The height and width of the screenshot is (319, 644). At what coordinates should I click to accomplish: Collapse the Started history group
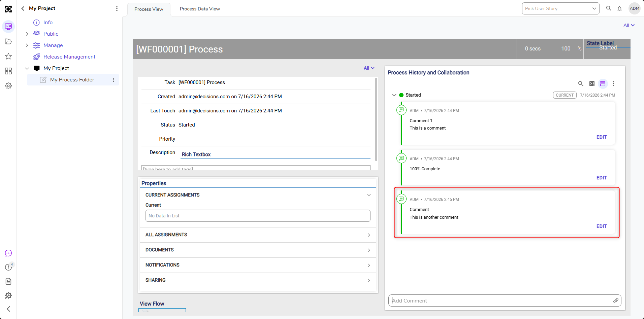[x=394, y=95]
